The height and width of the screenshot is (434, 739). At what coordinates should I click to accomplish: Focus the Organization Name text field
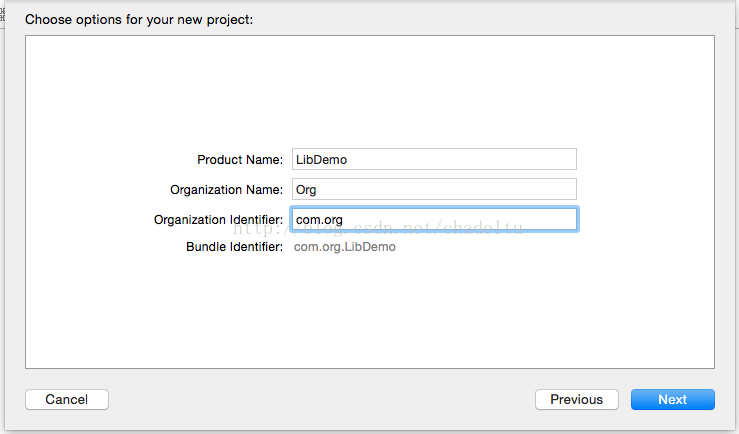(434, 189)
